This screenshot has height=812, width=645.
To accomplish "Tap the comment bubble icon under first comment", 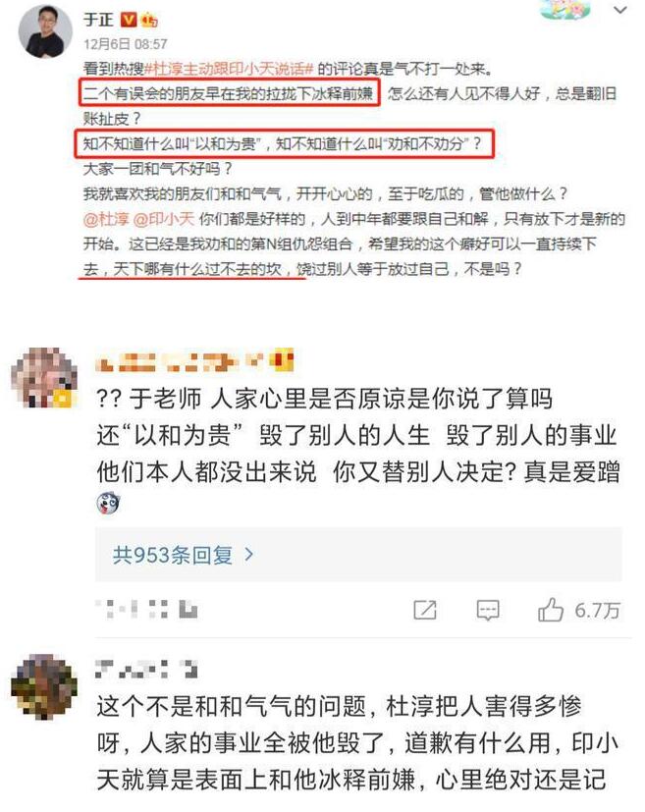I will pos(488,610).
